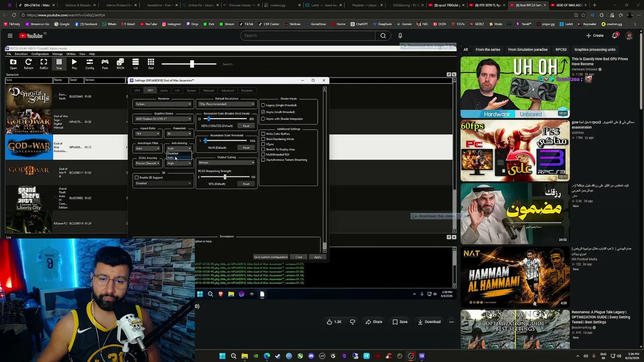Screen dimensions: 644x362
Task: Click the Stop emulation icon in RPCS3
Action: tap(59, 64)
